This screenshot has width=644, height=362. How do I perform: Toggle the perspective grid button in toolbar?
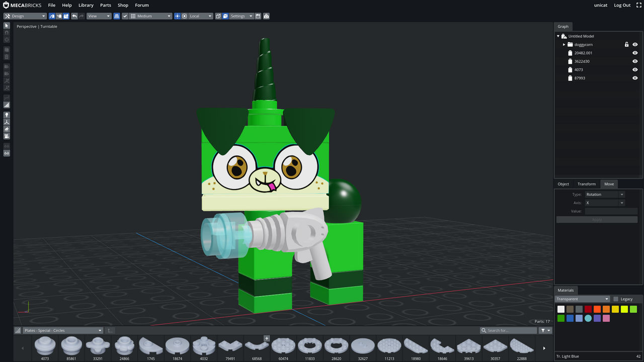(117, 16)
